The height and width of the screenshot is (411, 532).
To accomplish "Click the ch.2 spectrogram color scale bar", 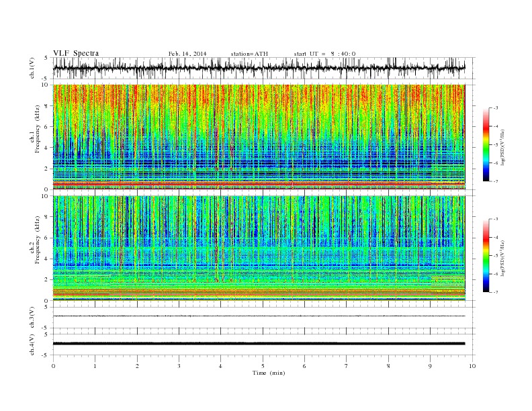I will (486, 255).
